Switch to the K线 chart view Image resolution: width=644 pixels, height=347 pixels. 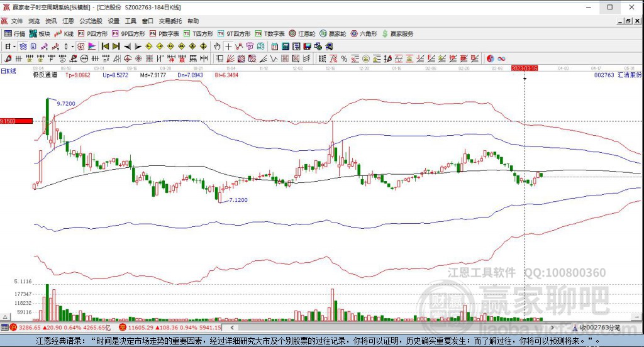pos(64,34)
